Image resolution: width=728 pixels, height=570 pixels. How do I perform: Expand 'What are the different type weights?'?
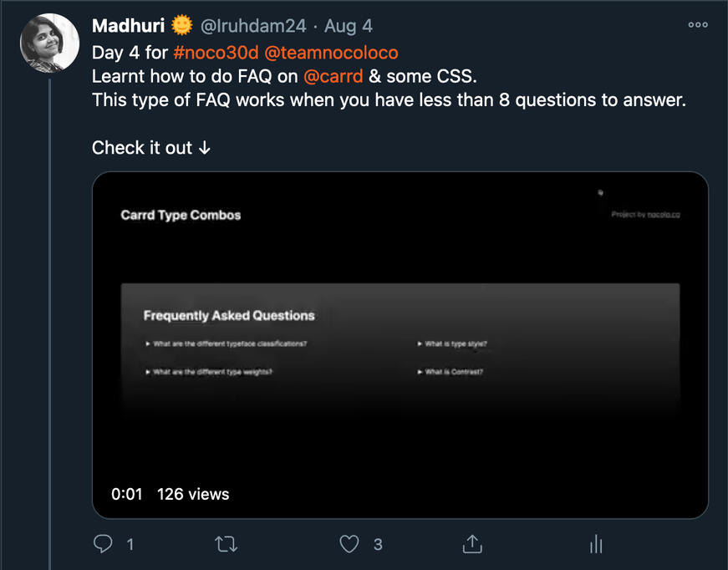click(x=207, y=372)
